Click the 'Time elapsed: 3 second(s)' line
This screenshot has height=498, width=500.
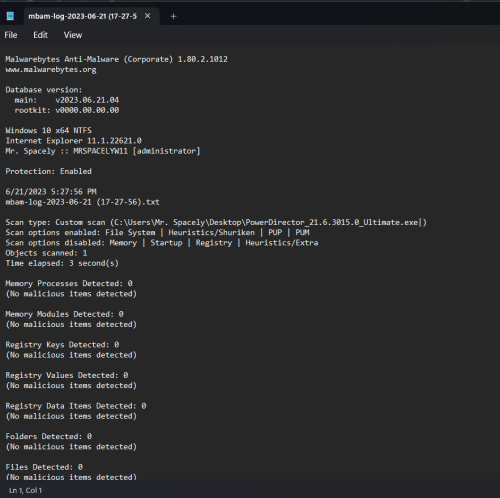[x=62, y=263]
